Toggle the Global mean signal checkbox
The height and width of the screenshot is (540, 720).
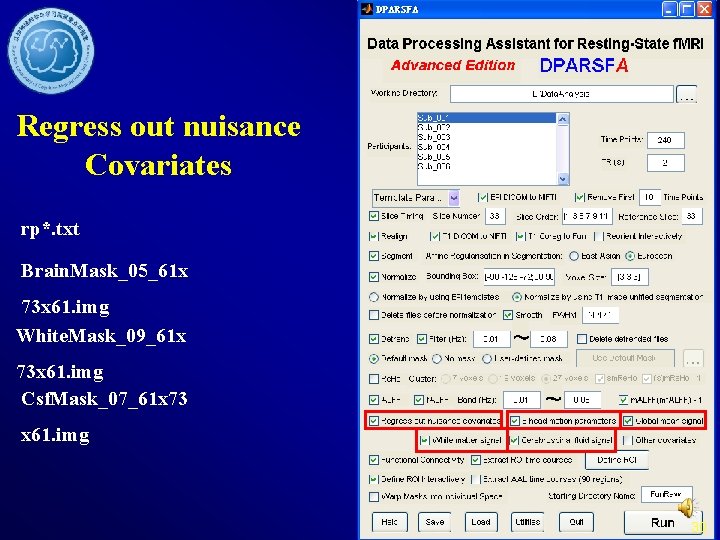pos(628,421)
